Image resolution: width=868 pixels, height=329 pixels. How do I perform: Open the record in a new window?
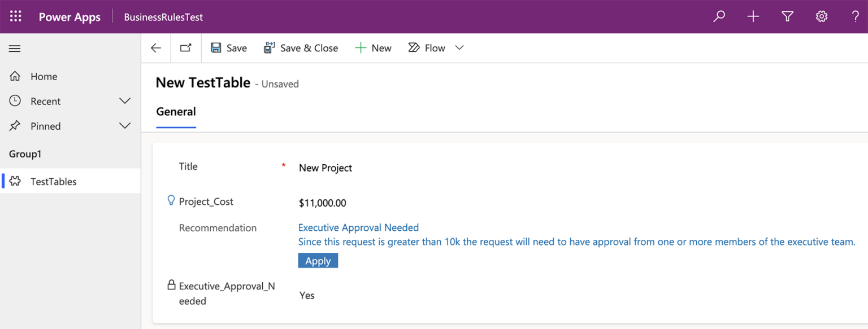(185, 47)
